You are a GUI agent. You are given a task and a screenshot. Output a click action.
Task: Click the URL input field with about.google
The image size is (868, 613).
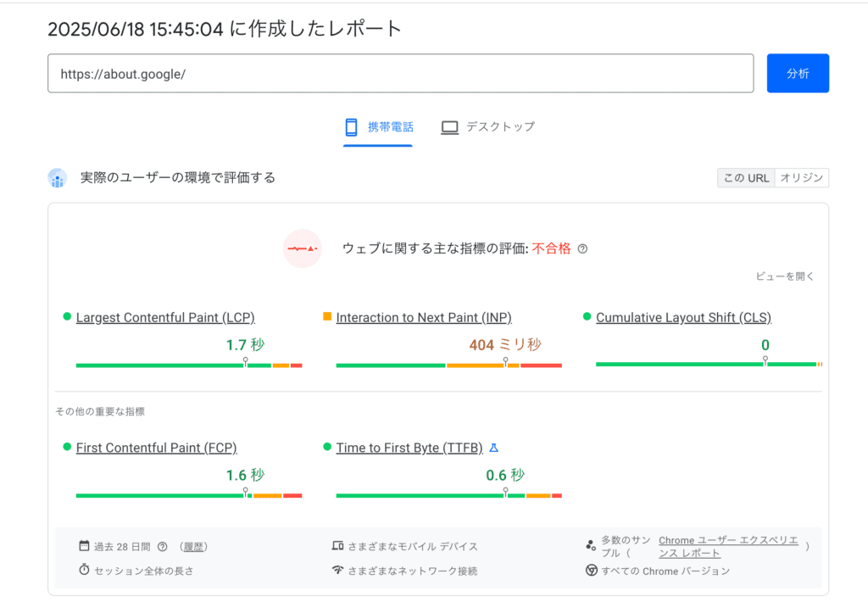(400, 74)
